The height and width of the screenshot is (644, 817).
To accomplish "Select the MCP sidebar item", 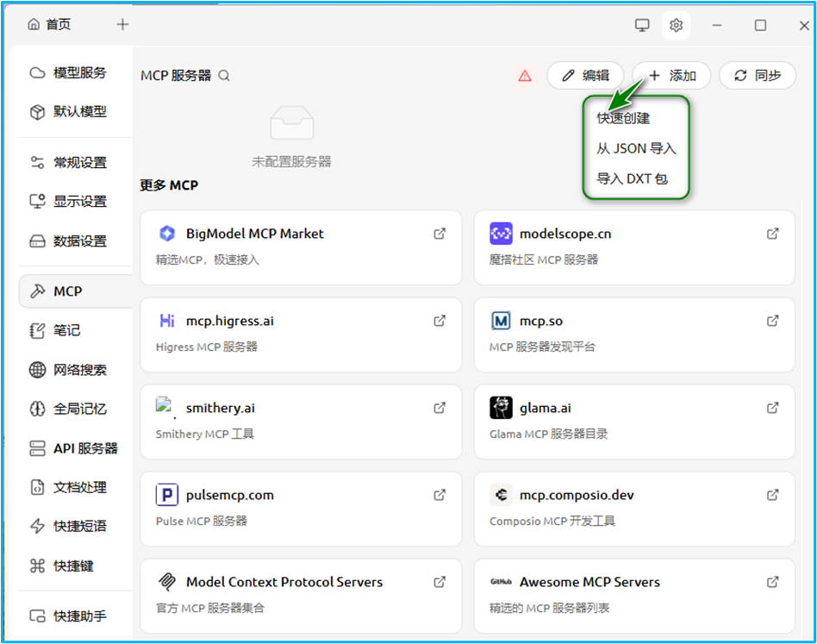I will [76, 291].
